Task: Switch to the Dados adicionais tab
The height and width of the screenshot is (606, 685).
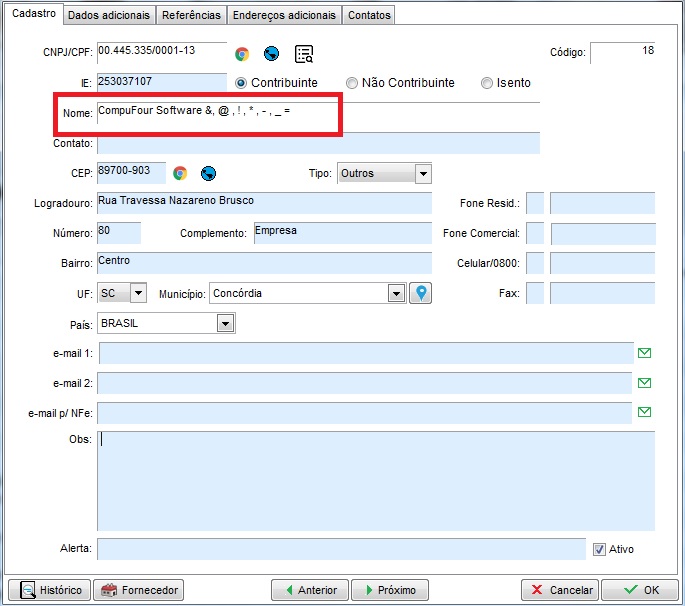Action: click(110, 15)
